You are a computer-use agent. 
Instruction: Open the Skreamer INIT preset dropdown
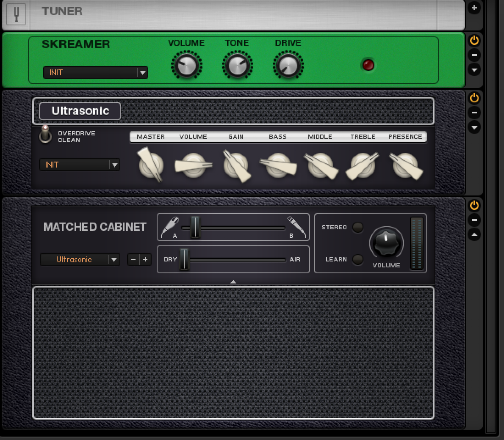click(95, 73)
